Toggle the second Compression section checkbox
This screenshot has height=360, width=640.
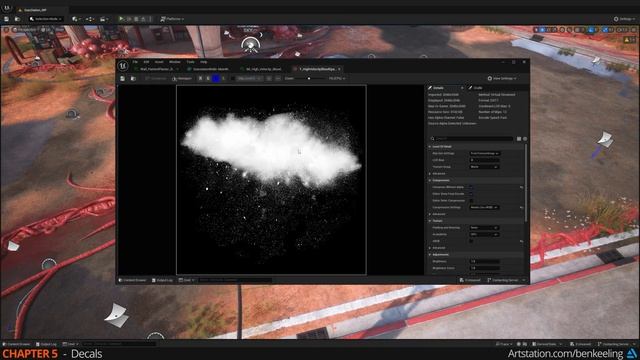coord(471,194)
